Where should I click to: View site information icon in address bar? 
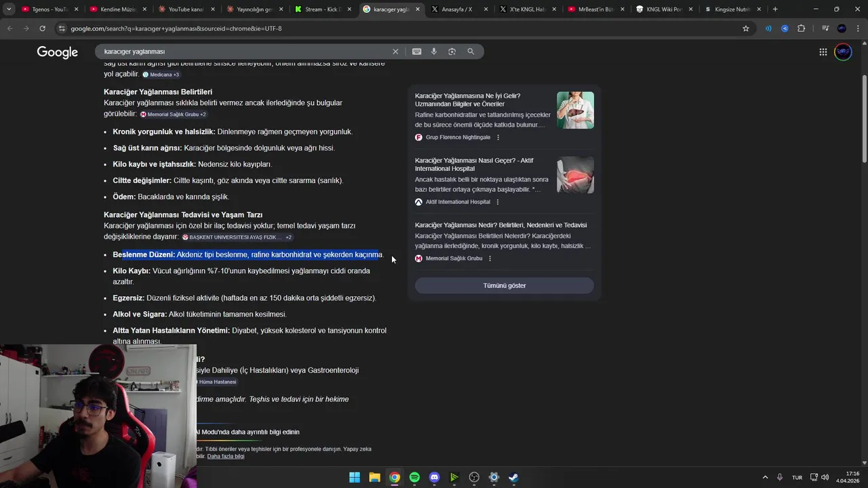pos(62,28)
